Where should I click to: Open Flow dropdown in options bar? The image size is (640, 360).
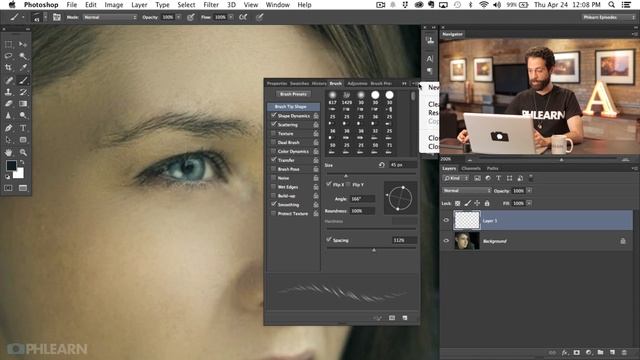click(x=231, y=17)
